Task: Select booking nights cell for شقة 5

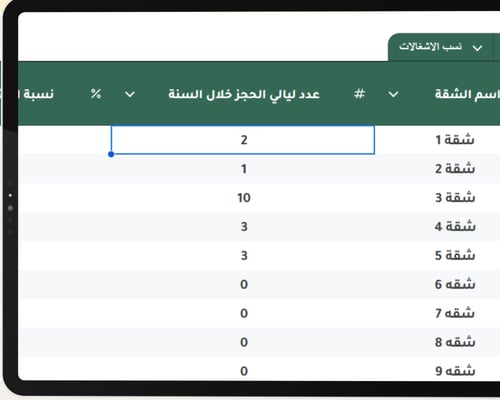Action: point(243,256)
